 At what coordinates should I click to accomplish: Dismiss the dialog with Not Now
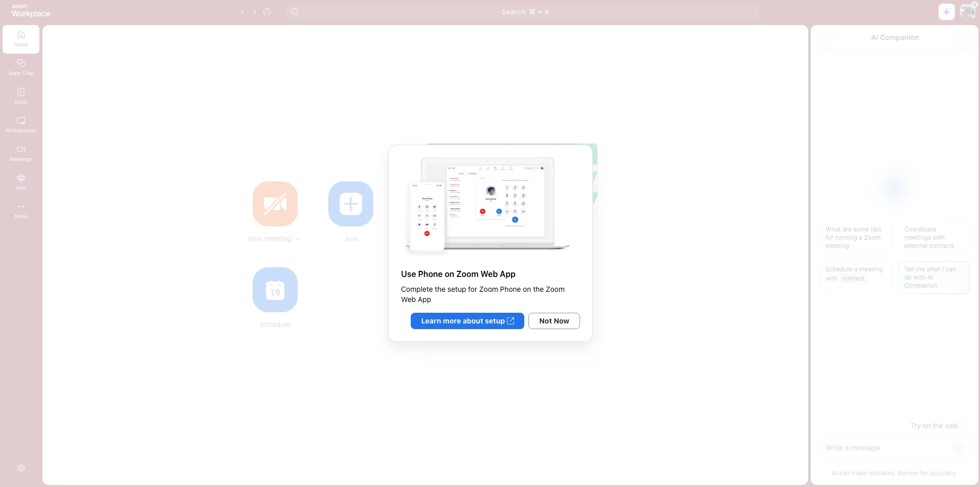[x=554, y=321]
